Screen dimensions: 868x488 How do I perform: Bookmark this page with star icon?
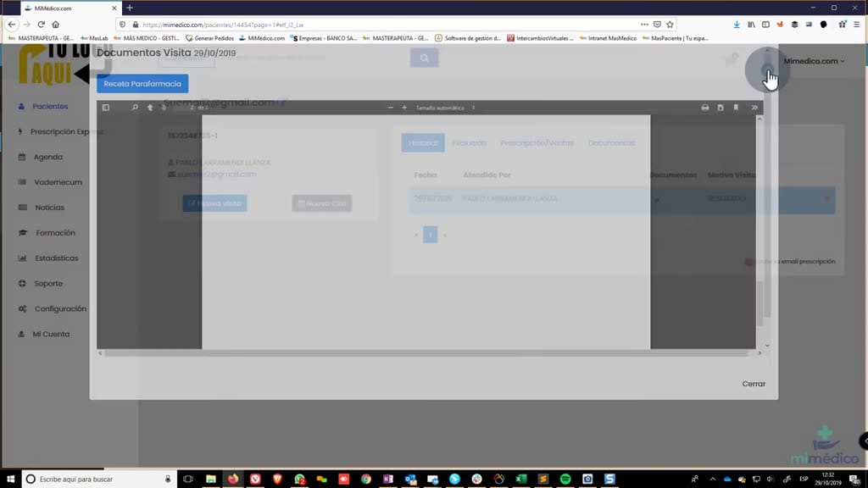670,25
